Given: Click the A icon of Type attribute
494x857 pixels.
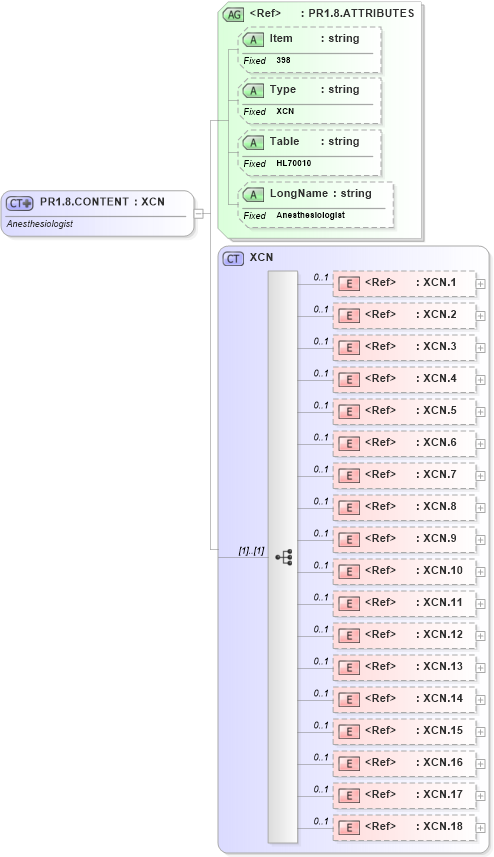Looking at the screenshot, I should 253,91.
